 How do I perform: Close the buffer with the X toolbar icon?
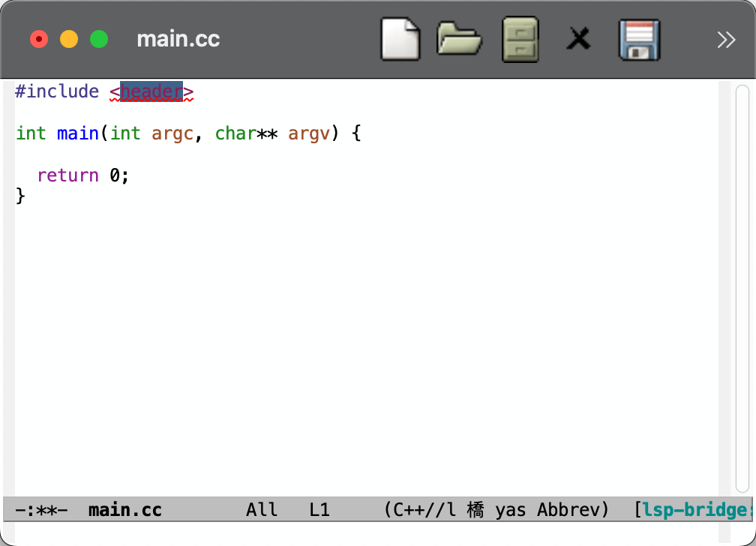[x=578, y=39]
